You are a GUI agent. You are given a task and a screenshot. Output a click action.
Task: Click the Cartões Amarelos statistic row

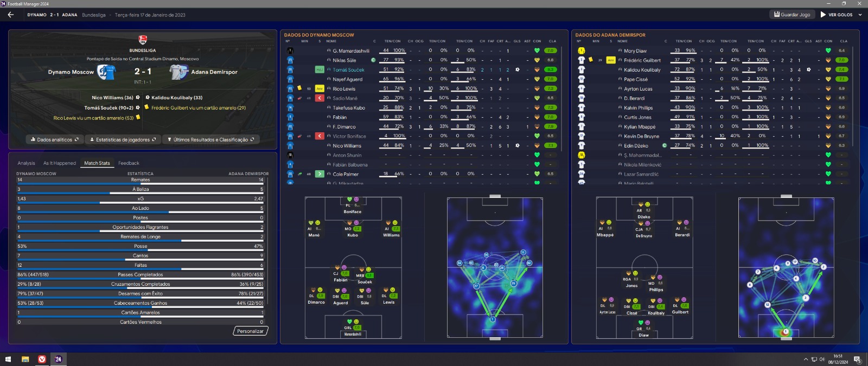tap(140, 313)
